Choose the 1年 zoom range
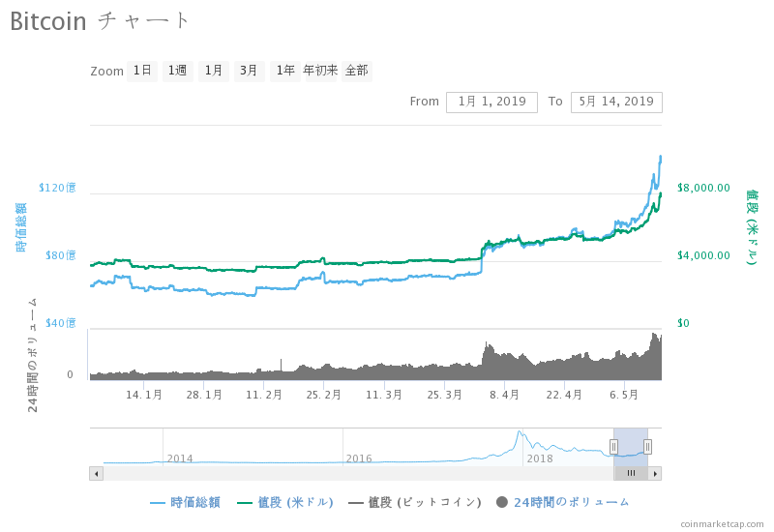This screenshot has width=774, height=532. (x=285, y=71)
